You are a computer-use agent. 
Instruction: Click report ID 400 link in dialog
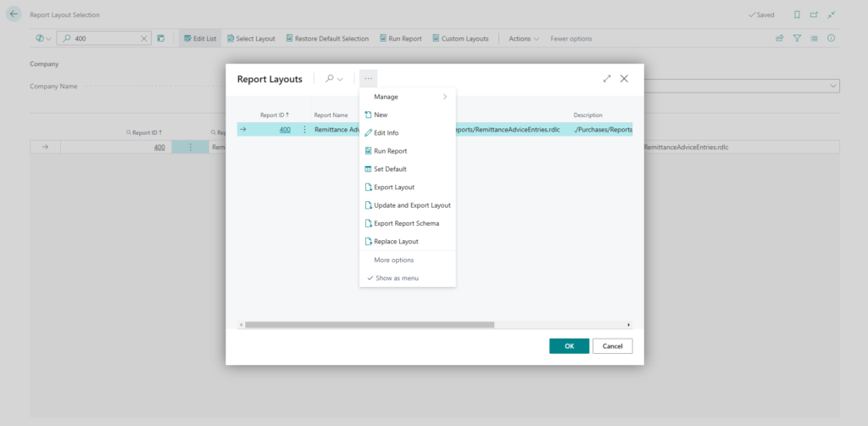coord(285,130)
